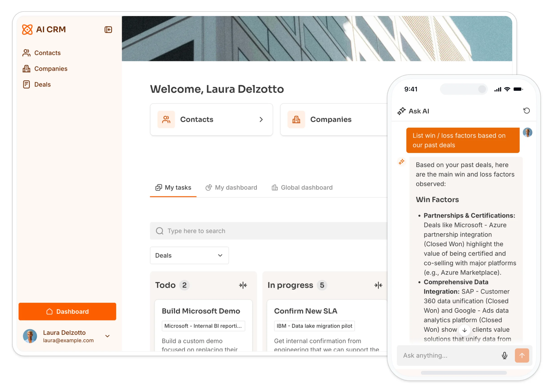Open the Global dashboard tab

tap(302, 188)
